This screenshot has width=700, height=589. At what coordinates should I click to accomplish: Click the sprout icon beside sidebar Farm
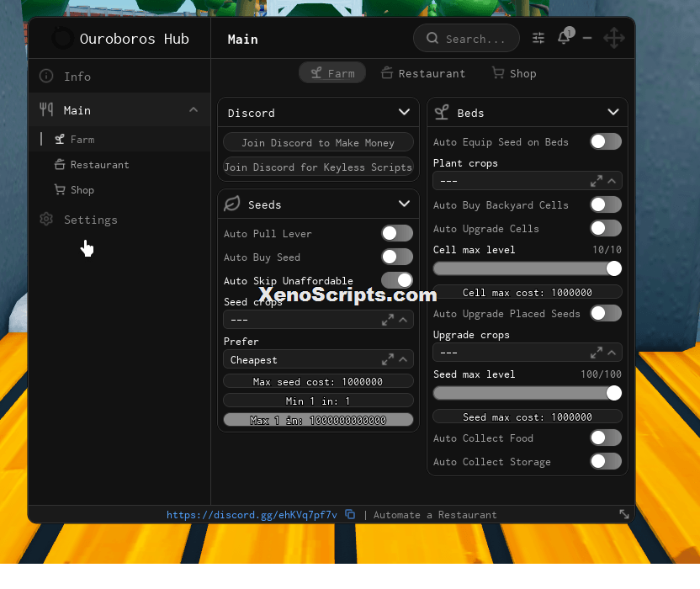(x=60, y=140)
